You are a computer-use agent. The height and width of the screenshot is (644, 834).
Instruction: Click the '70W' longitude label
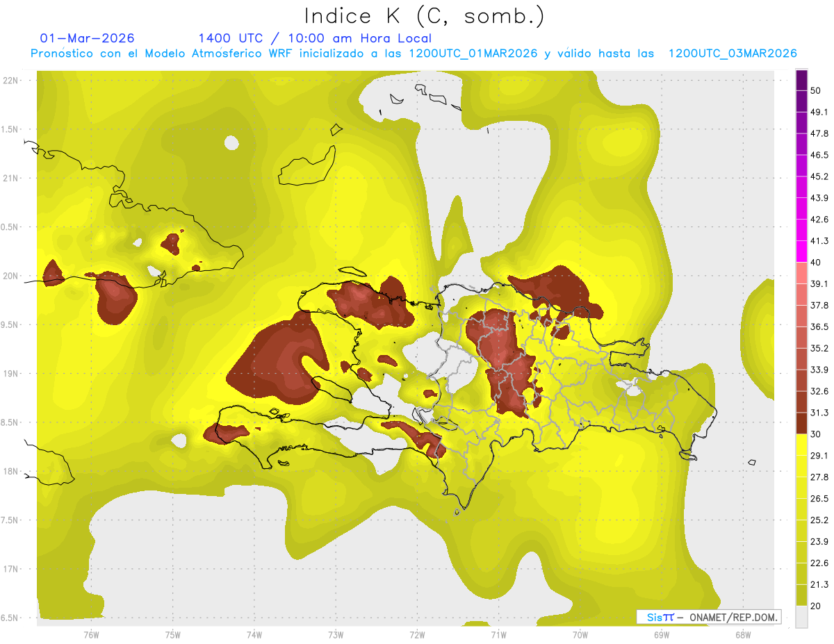click(x=580, y=635)
